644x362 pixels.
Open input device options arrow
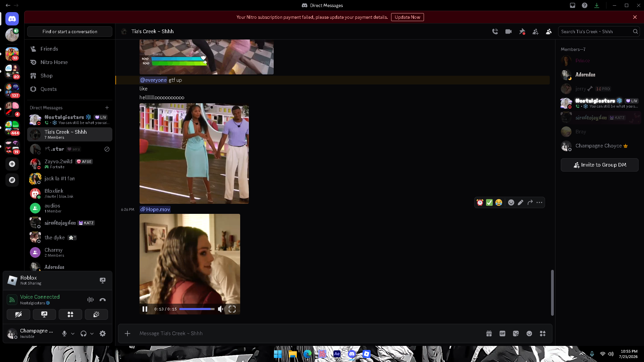point(73,334)
